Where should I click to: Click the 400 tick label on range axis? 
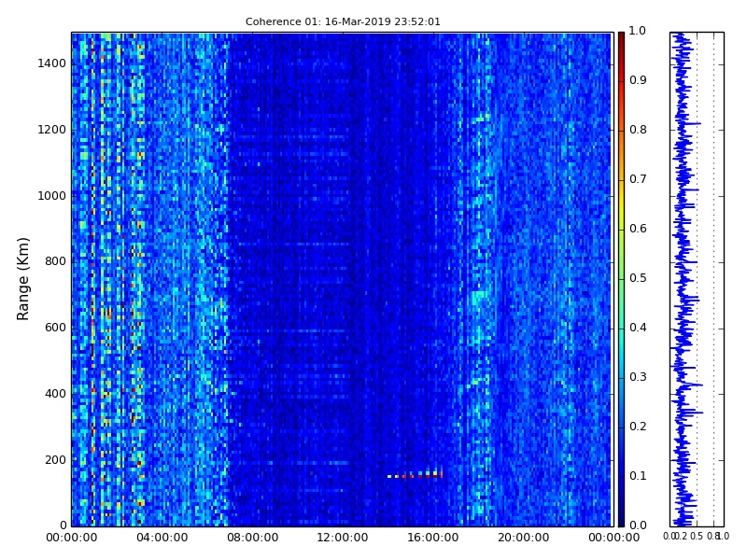click(55, 394)
